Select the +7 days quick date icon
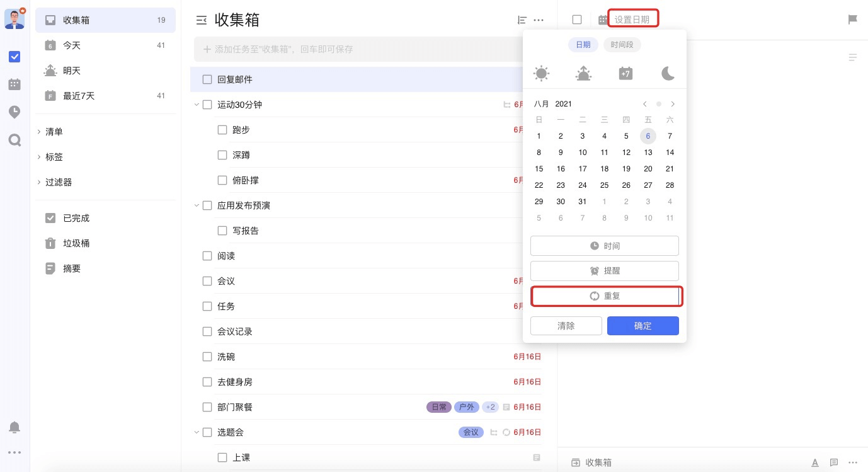 [625, 73]
